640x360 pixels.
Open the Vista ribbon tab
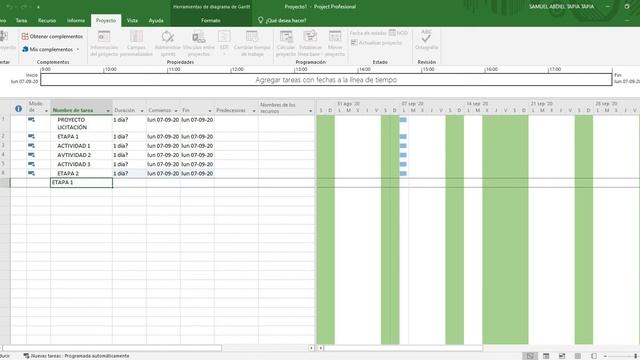[132, 20]
